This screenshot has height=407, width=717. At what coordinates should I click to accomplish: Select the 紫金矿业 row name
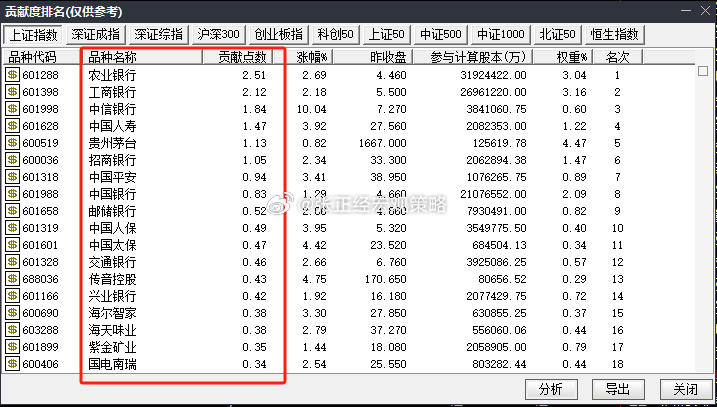[x=112, y=347]
